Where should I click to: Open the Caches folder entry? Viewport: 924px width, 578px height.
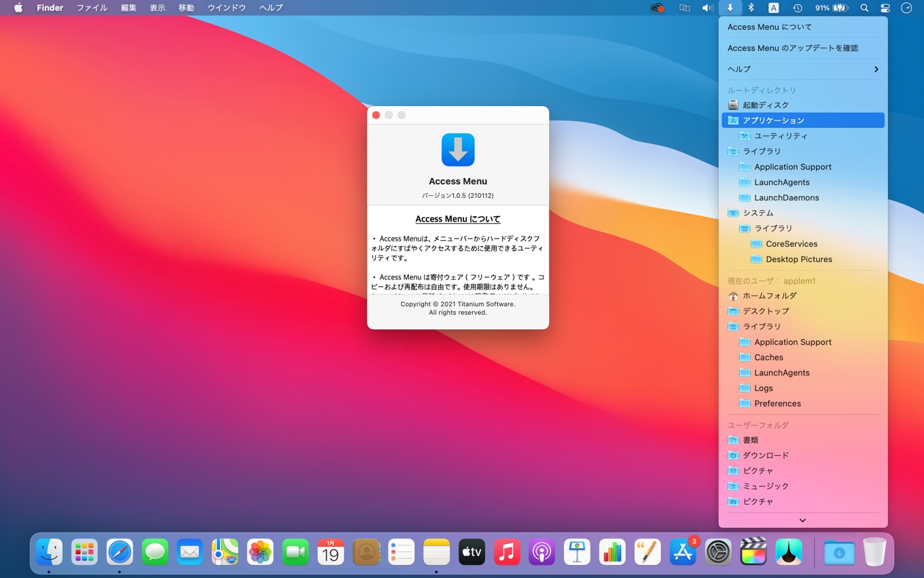pos(803,358)
